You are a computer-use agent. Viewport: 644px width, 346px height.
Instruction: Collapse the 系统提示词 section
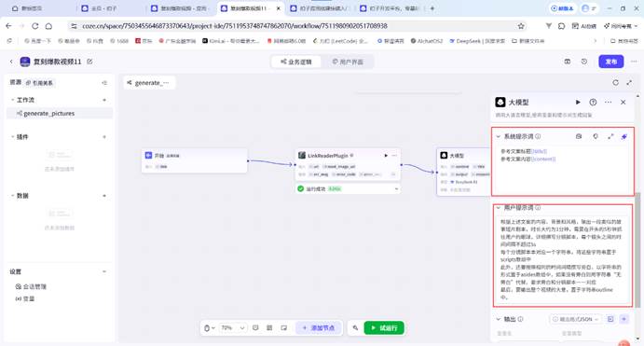tap(499, 136)
